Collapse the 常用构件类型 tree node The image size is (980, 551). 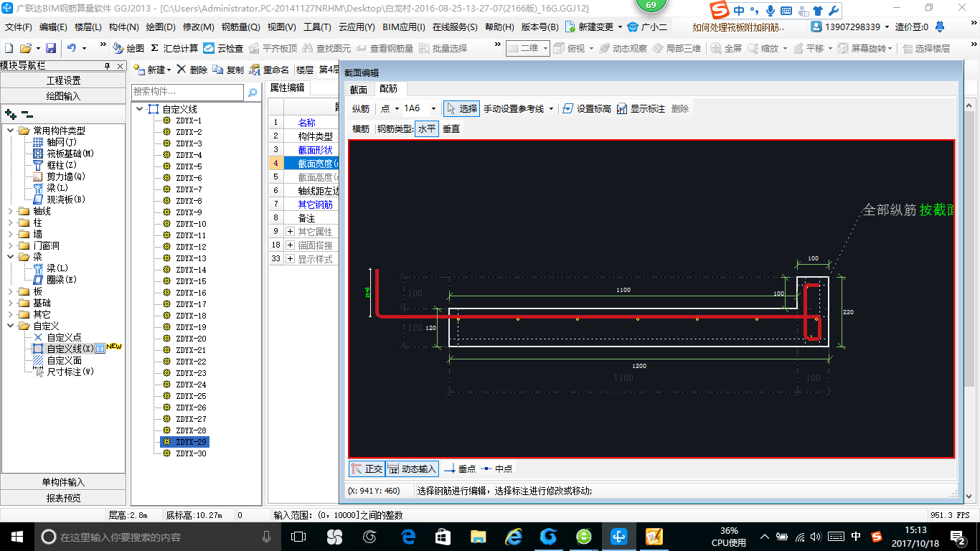pyautogui.click(x=11, y=131)
